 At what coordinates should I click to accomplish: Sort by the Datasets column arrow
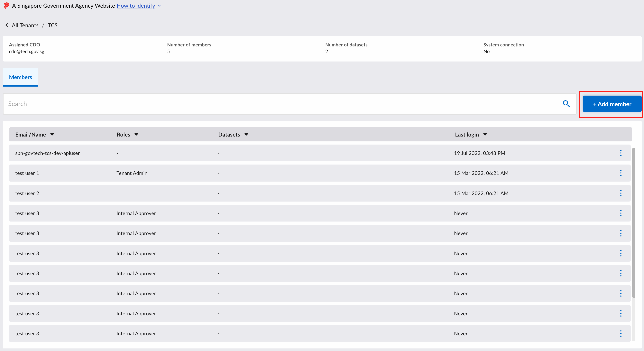click(246, 135)
